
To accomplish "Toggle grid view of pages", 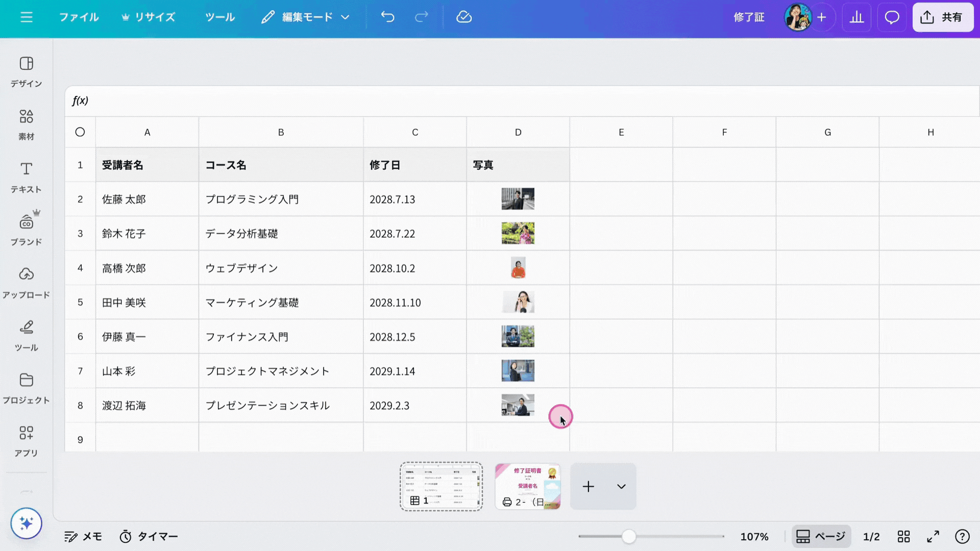I will pos(903,536).
